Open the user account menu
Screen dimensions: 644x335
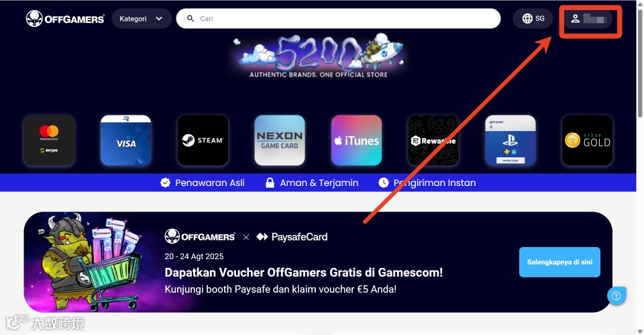click(588, 19)
